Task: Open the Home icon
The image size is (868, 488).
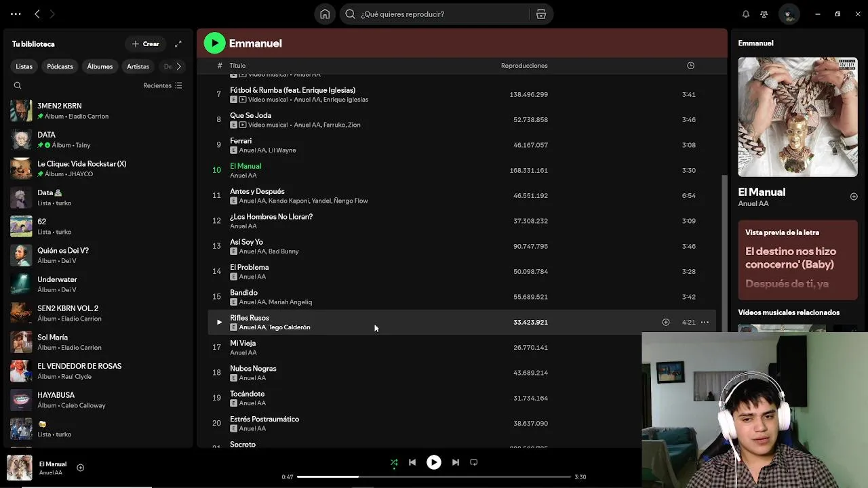Action: pyautogui.click(x=325, y=14)
